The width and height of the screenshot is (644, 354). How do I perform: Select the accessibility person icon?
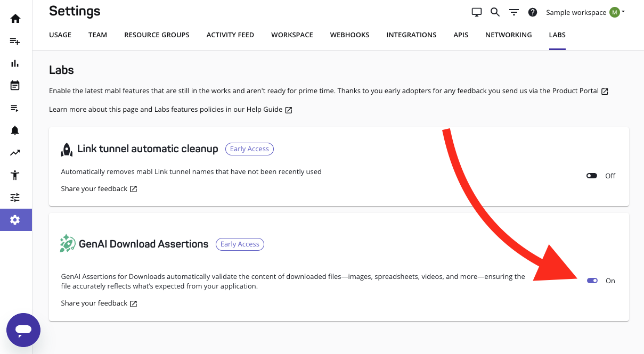click(x=15, y=175)
